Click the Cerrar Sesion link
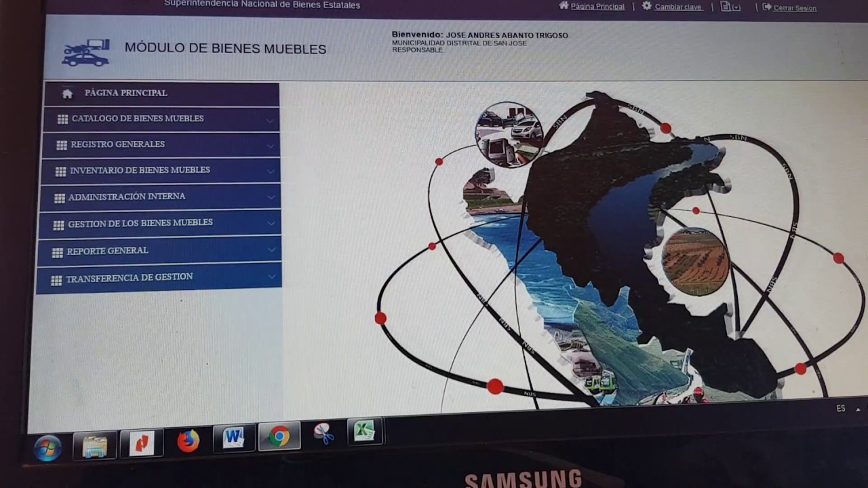 (x=795, y=8)
